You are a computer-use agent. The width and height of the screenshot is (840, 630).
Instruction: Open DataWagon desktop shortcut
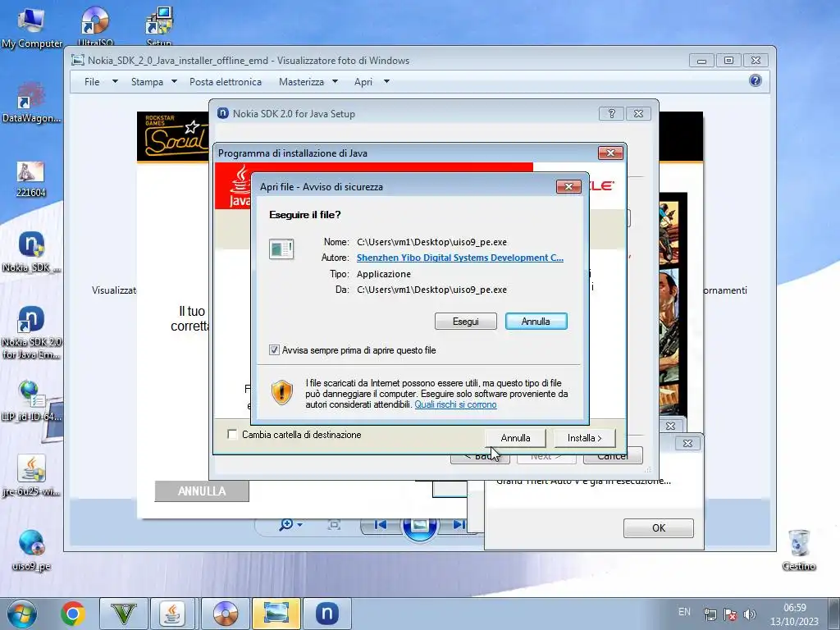(x=31, y=102)
